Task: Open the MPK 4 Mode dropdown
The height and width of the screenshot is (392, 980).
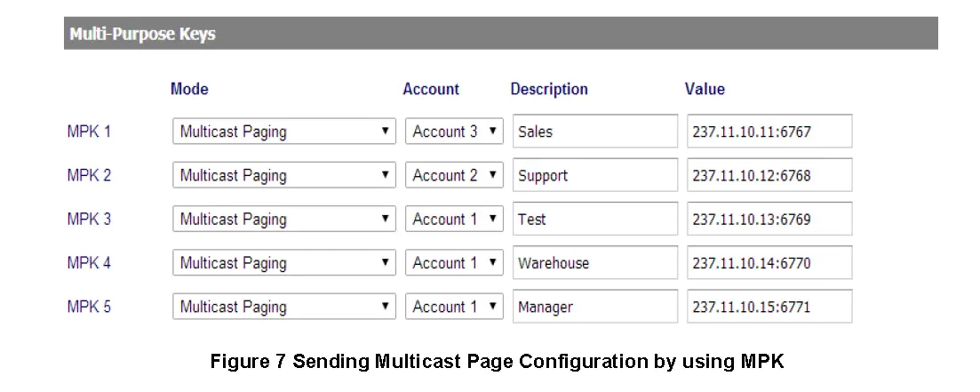Action: point(283,263)
